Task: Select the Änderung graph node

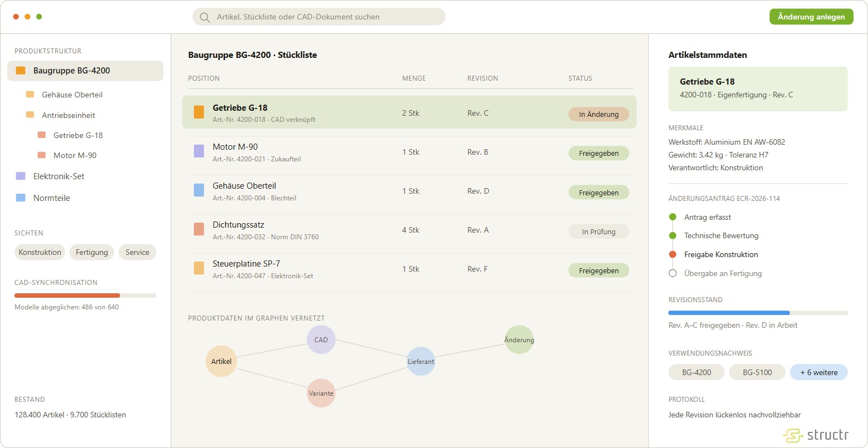Action: [519, 339]
